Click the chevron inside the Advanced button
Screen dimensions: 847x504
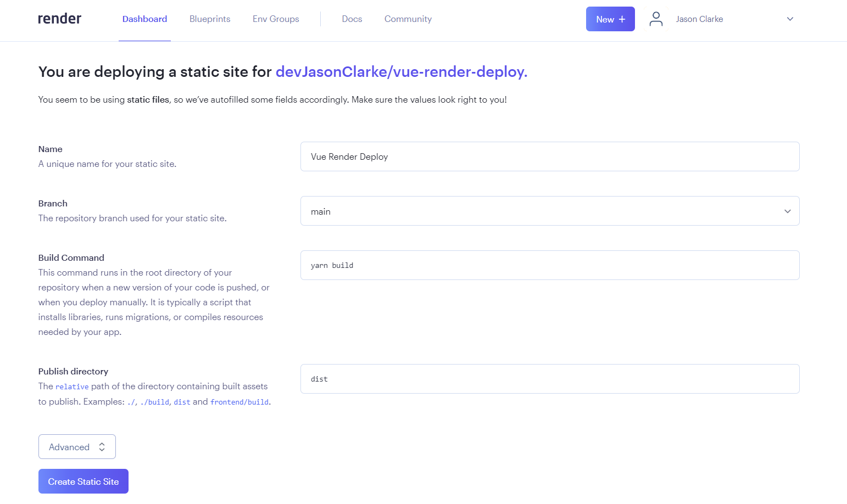pyautogui.click(x=102, y=446)
